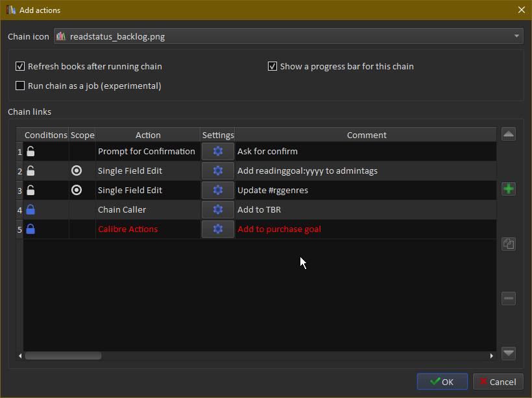Uncheck Show a progress bar for this chain
This screenshot has width=532, height=398.
[x=272, y=66]
